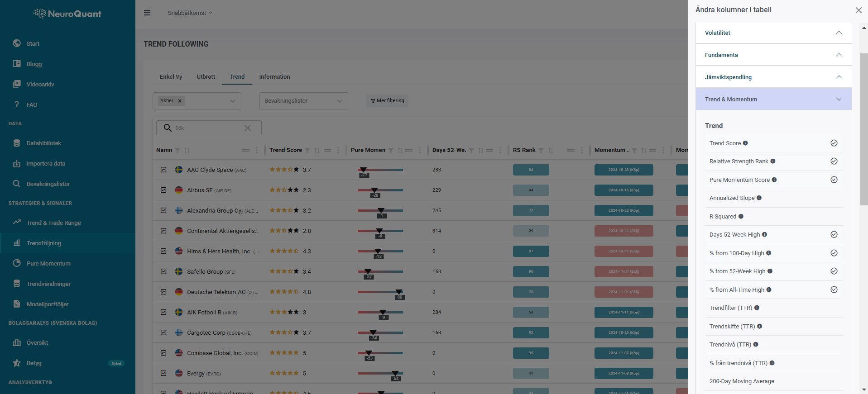Toggle the checkbox for AAC Clyde Space row
The width and height of the screenshot is (868, 394).
point(163,170)
